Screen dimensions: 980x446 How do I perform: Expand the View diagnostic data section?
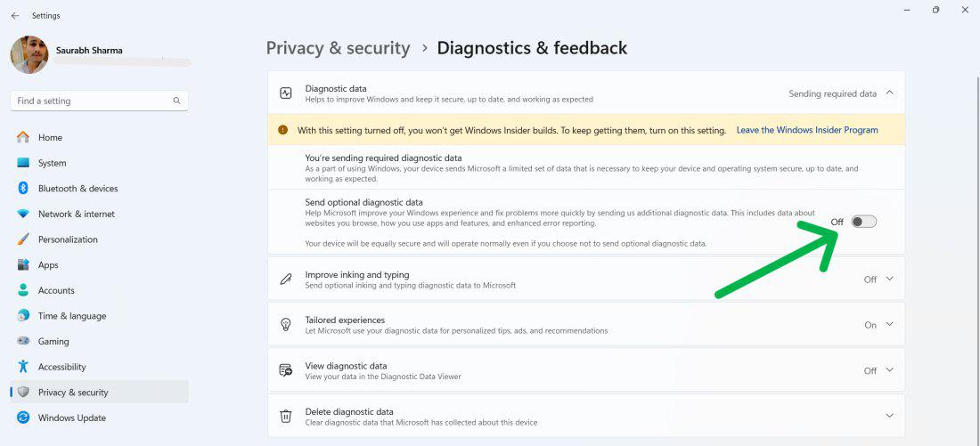pyautogui.click(x=889, y=370)
